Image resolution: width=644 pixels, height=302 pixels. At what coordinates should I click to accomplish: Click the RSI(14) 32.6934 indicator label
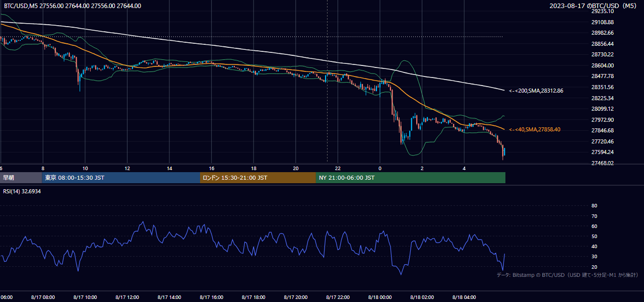click(22, 191)
